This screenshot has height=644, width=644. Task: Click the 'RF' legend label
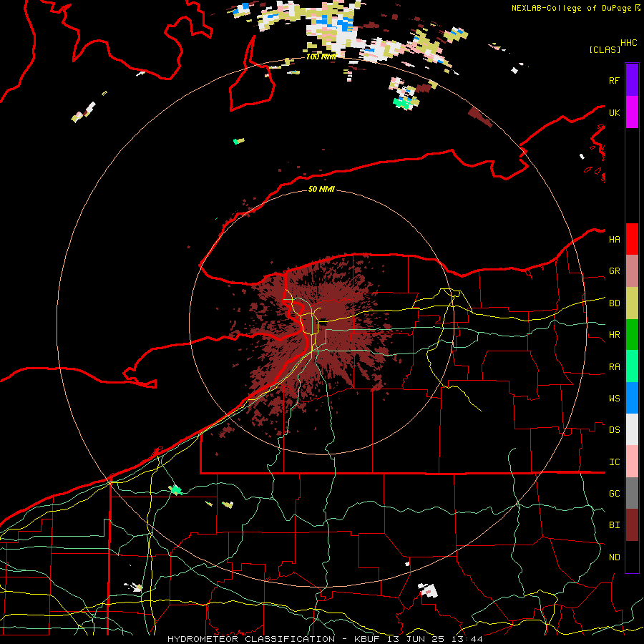(x=614, y=80)
